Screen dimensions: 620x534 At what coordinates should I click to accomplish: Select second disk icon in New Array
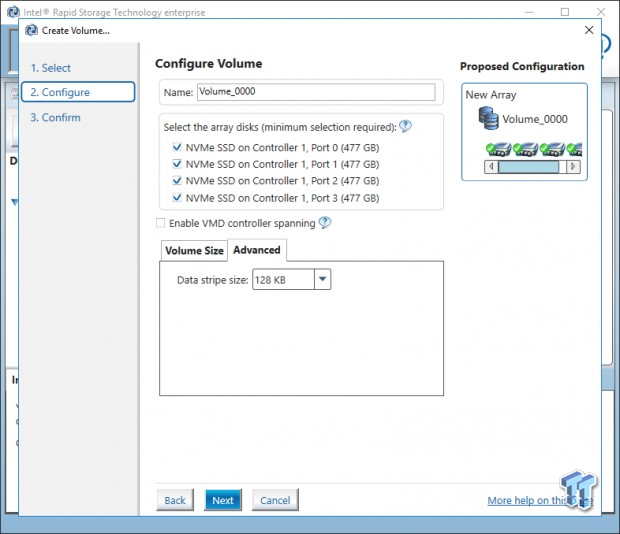(x=525, y=149)
